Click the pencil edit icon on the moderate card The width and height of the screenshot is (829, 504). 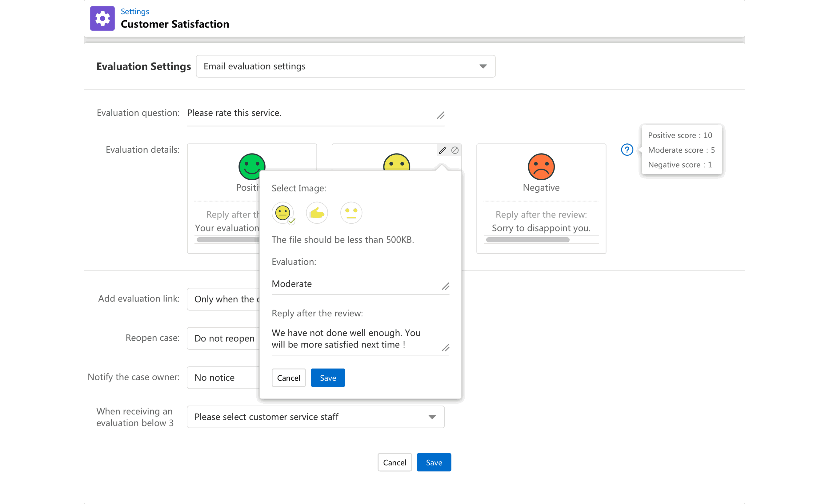443,150
